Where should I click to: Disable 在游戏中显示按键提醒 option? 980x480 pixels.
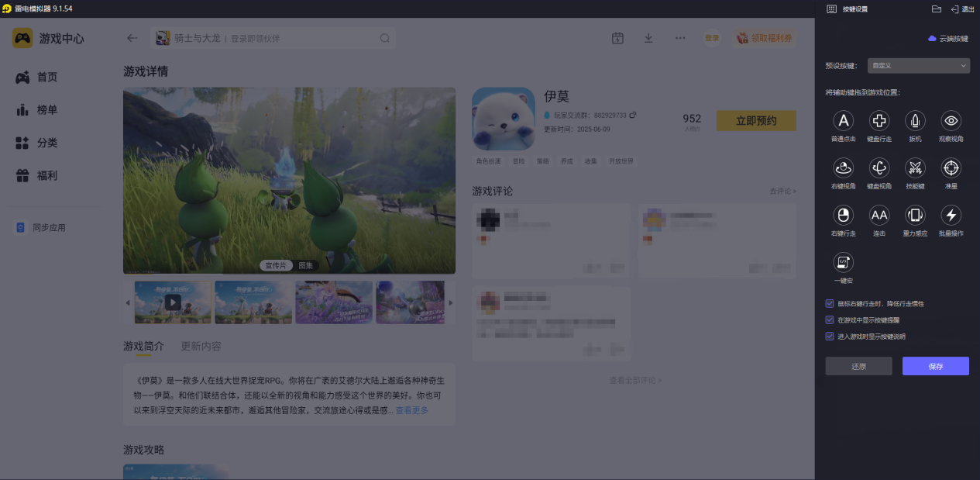click(830, 319)
